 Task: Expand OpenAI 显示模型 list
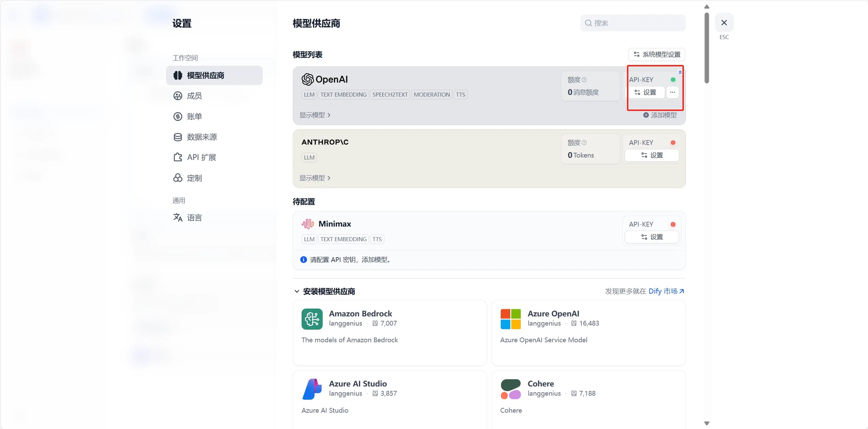click(x=315, y=115)
